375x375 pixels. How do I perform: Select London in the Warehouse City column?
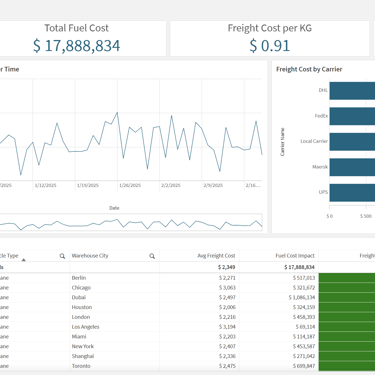pos(81,317)
